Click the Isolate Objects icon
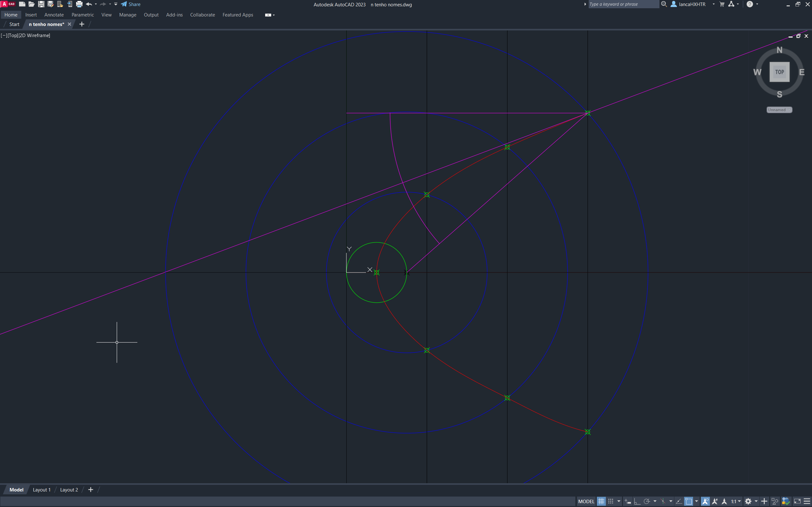 pos(775,501)
